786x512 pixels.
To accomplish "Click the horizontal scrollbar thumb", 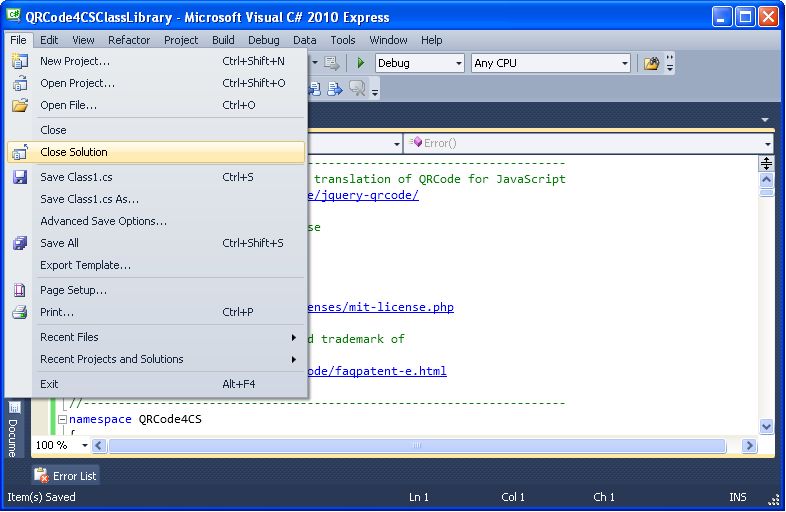I will click(417, 445).
